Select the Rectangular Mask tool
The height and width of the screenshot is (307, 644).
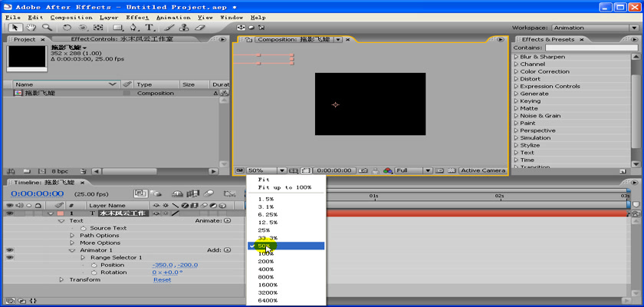click(x=118, y=28)
